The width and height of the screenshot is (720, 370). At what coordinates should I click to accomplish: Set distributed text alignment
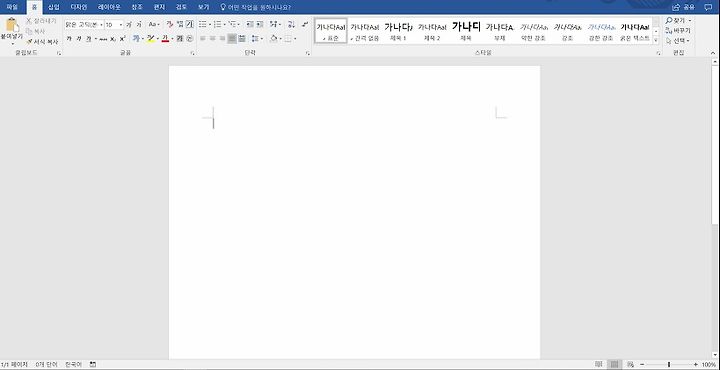[242, 39]
